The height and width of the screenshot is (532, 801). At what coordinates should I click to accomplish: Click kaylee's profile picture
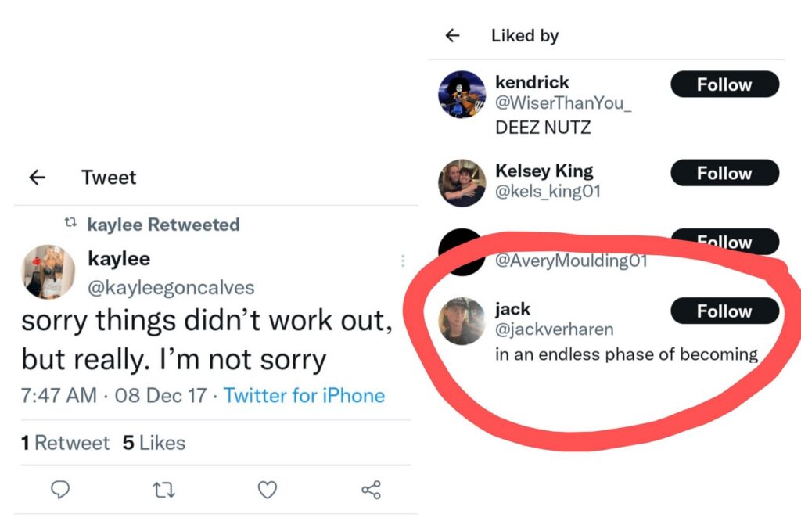[x=48, y=273]
